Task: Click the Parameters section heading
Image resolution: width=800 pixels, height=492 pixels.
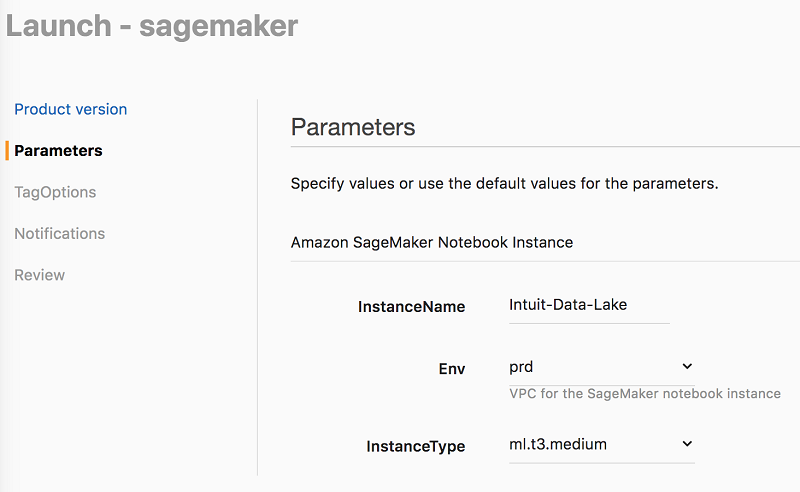Action: 352,127
